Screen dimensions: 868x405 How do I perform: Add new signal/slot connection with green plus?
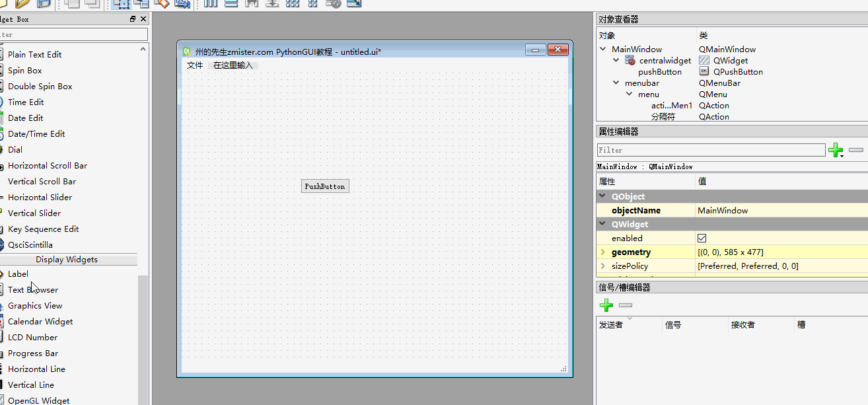click(606, 305)
